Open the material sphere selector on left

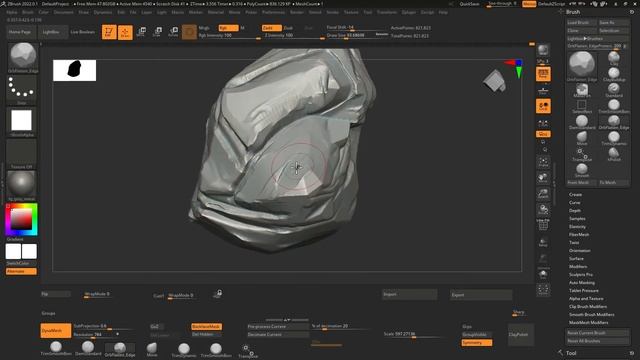[x=22, y=185]
